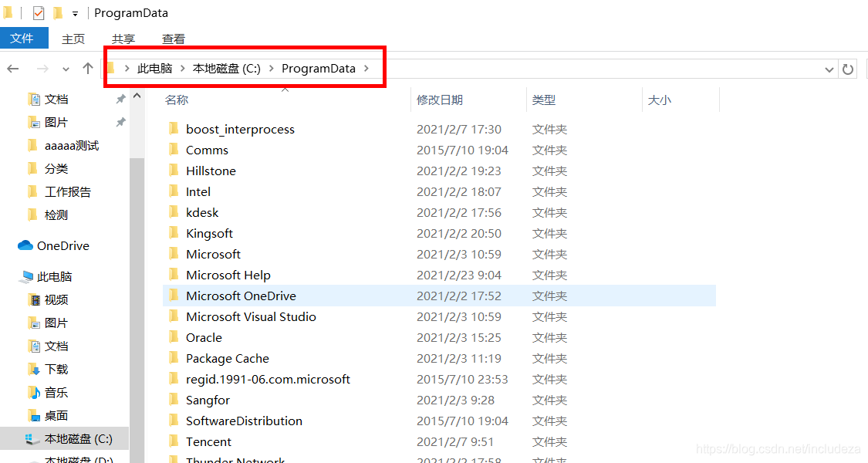This screenshot has width=868, height=463.
Task: Click the navigation pane scrollbar thumb
Action: click(137, 310)
